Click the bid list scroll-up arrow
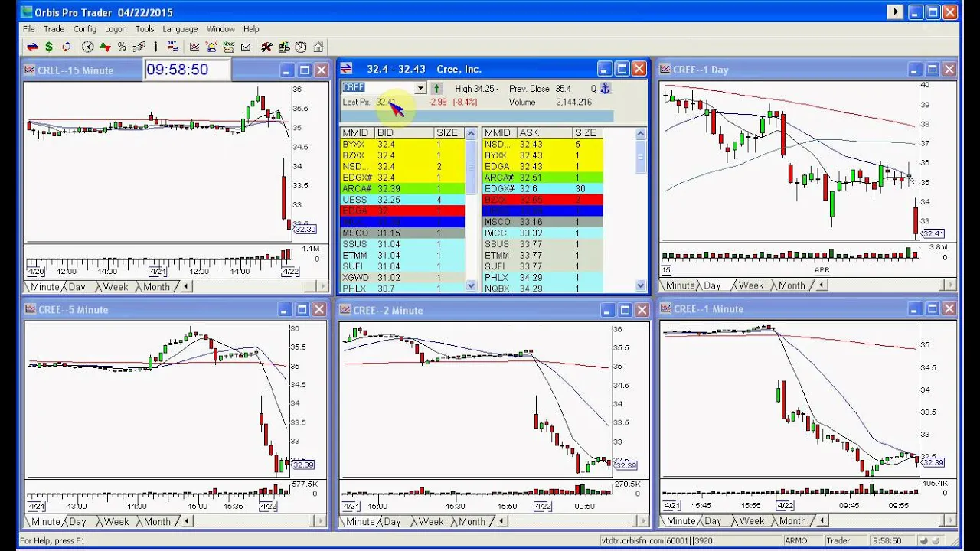Image resolution: width=980 pixels, height=551 pixels. (471, 133)
